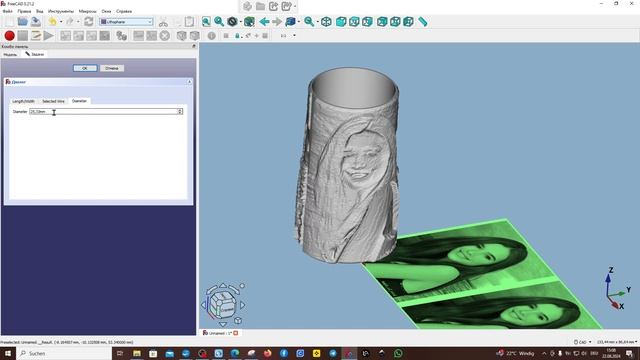
Task: Execute macro with play triangle
Action: [49, 36]
